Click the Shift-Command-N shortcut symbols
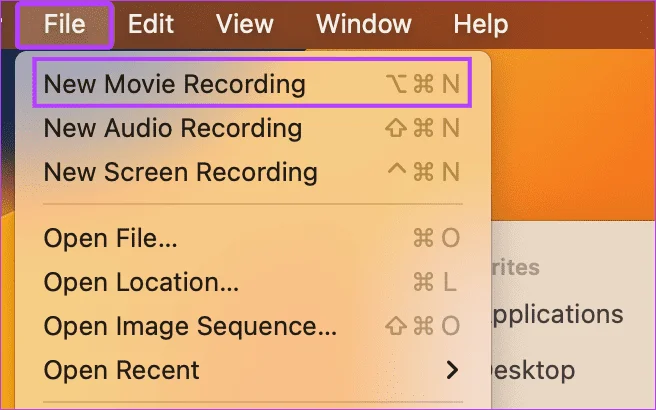Screen dimensions: 656x410 point(423,128)
